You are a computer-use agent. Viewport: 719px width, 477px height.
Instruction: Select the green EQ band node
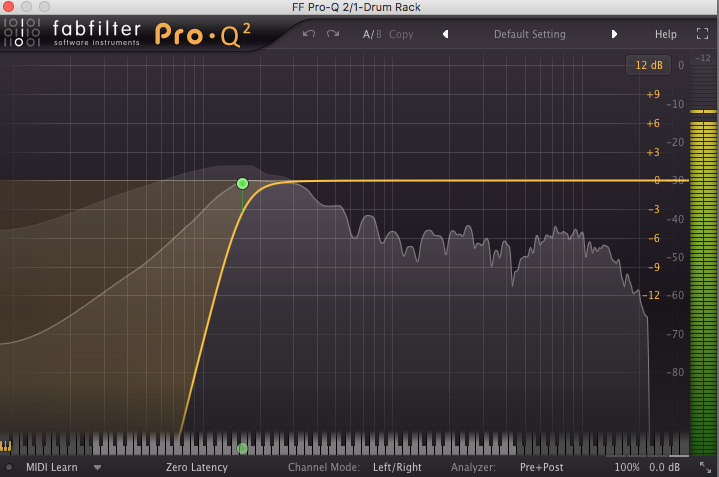click(243, 183)
